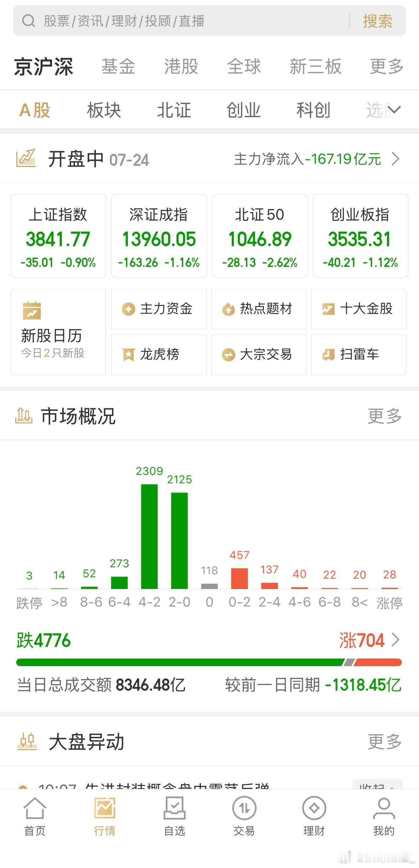Tap the 涨停 axis label
Image resolution: width=419 pixels, height=868 pixels.
tap(389, 602)
